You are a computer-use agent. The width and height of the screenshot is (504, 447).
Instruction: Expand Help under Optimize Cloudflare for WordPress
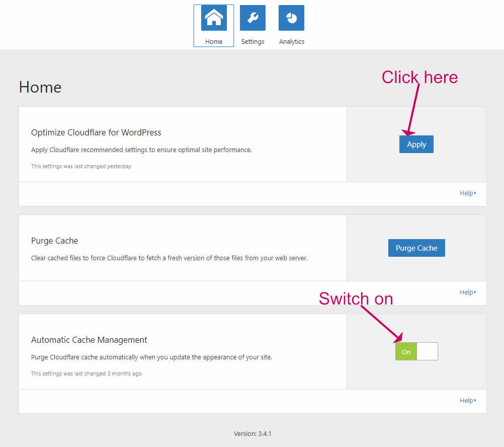pyautogui.click(x=468, y=193)
